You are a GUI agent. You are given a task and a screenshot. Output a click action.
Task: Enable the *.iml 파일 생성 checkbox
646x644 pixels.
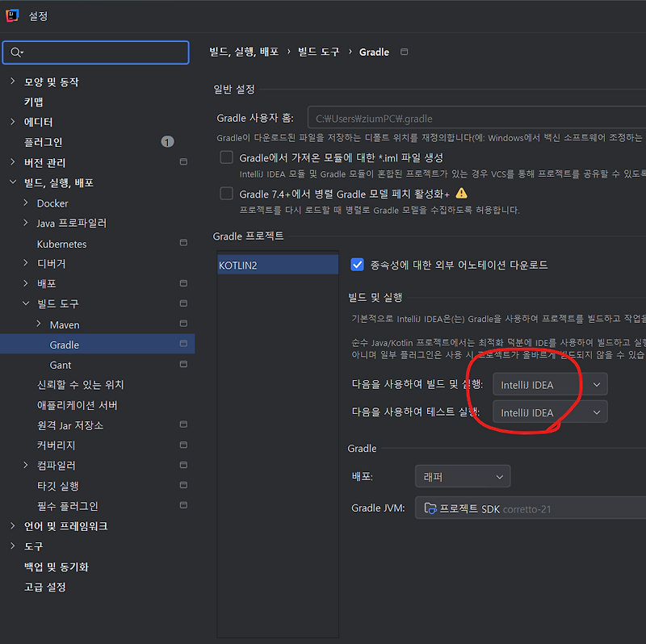point(225,158)
